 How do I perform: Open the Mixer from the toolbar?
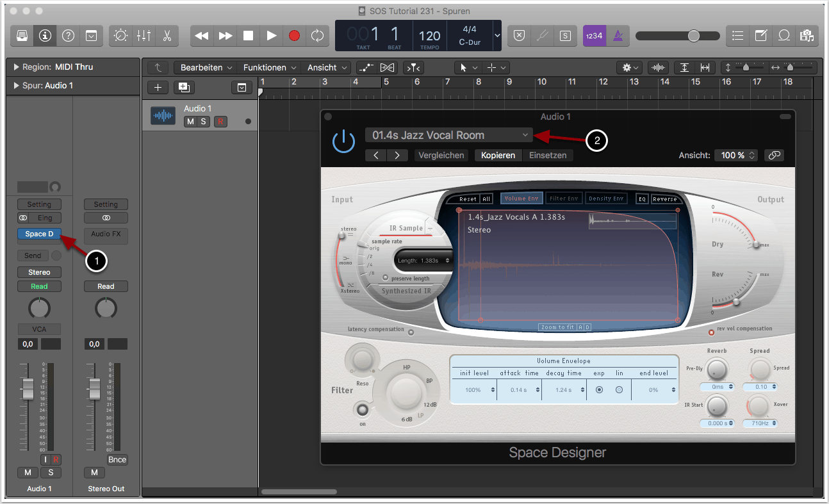(144, 36)
